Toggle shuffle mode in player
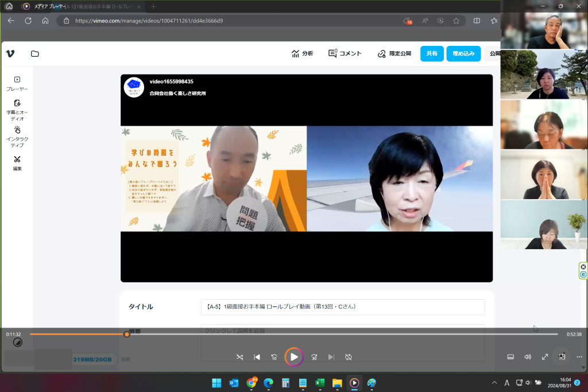Screen dimensions: 588x392 pos(239,357)
